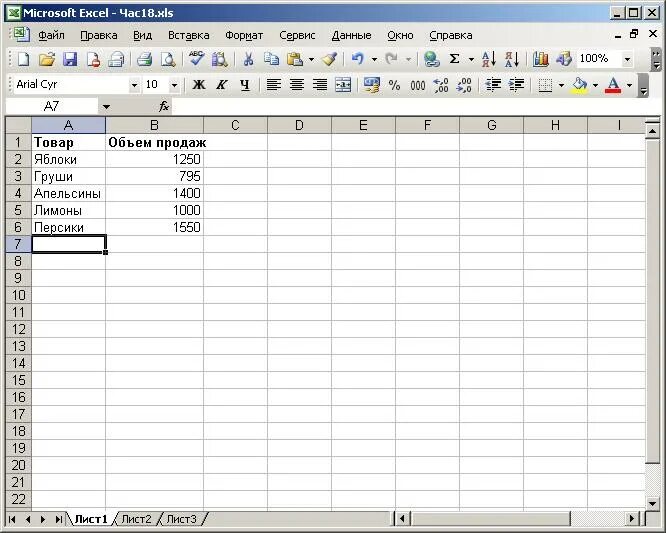Select row 4 header
The height and width of the screenshot is (533, 666).
[x=18, y=193]
